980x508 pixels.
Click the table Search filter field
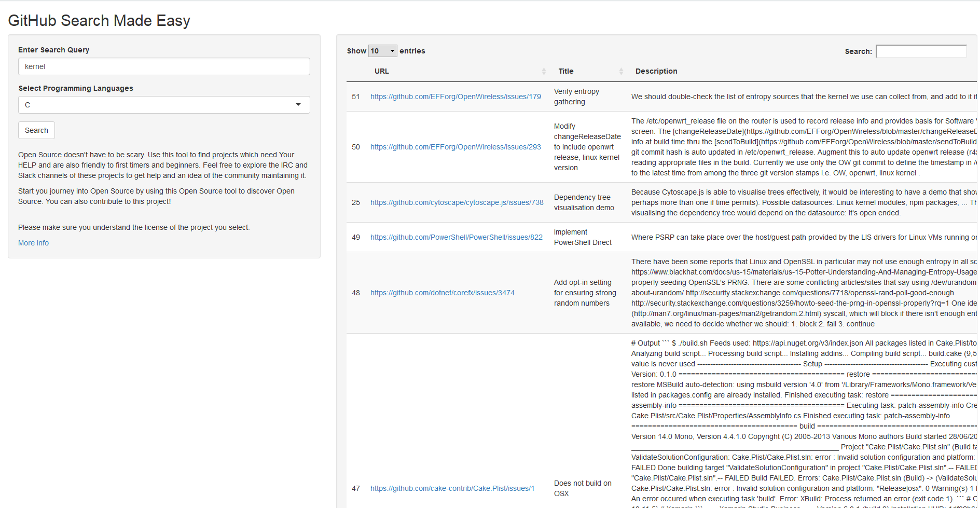921,51
